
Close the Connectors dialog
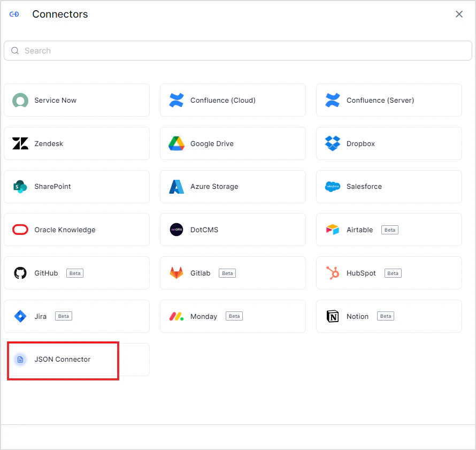pos(459,14)
